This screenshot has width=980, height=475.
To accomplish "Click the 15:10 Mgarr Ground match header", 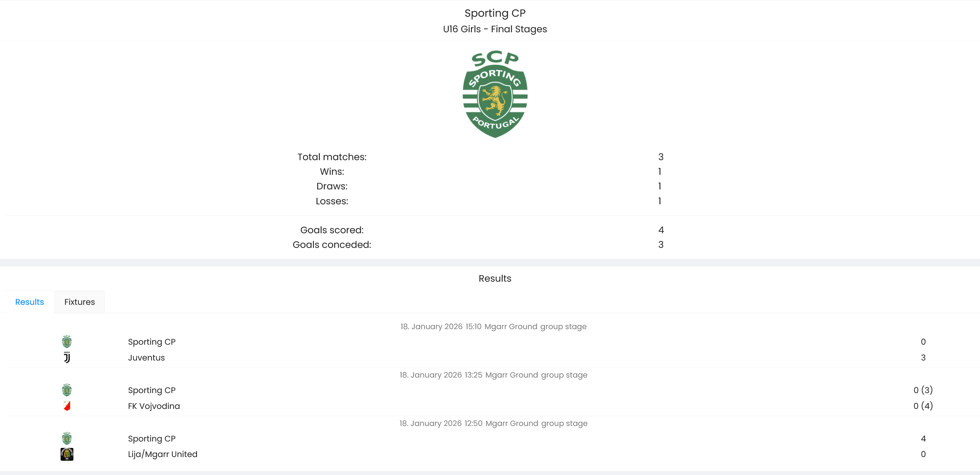I will [x=493, y=326].
